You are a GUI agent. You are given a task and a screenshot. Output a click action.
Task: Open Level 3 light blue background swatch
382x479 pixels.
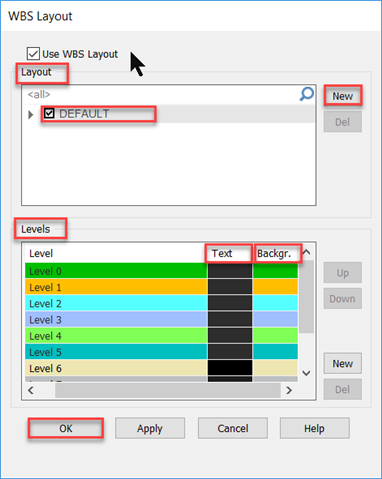tap(275, 319)
